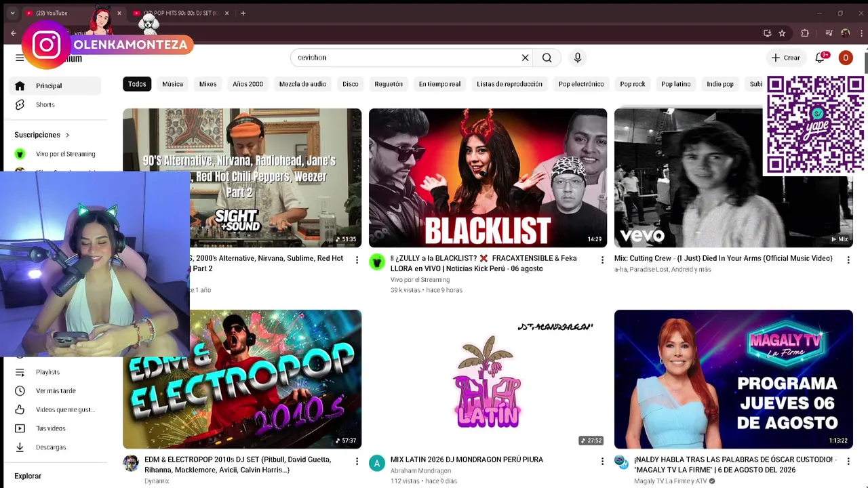Select the Pop latino filter chip
This screenshot has width=868, height=488.
click(676, 84)
